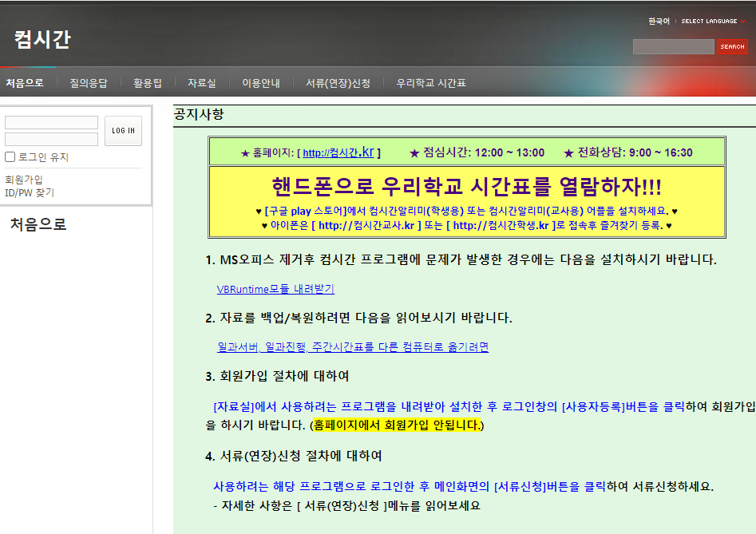Screen dimensions: 756x534
Task: Open the 이용안내 guide menu
Action: point(263,82)
